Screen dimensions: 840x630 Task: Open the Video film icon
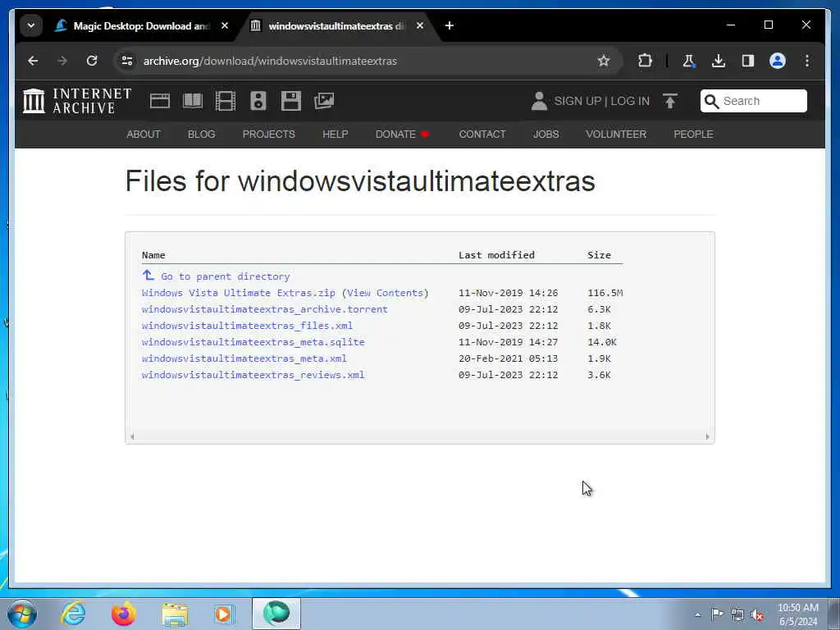(x=226, y=101)
